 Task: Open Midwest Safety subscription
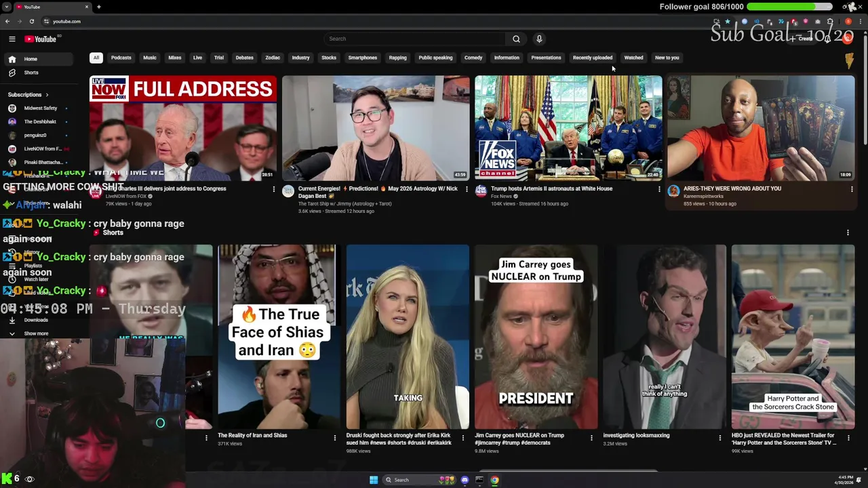(x=39, y=108)
